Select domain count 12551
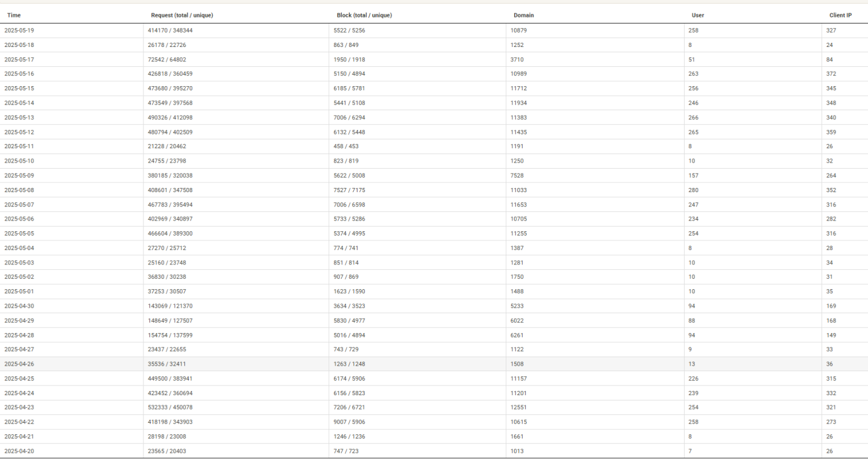 point(518,408)
